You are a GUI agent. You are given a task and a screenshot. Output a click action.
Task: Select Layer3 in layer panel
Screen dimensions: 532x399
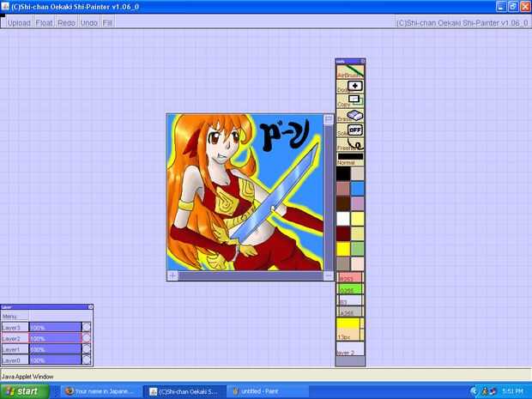(15, 328)
